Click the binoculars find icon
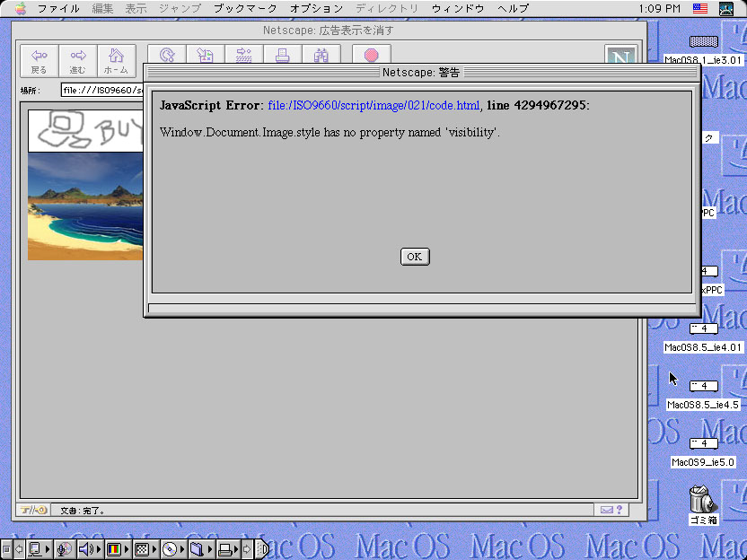This screenshot has height=560, width=747. 321,55
